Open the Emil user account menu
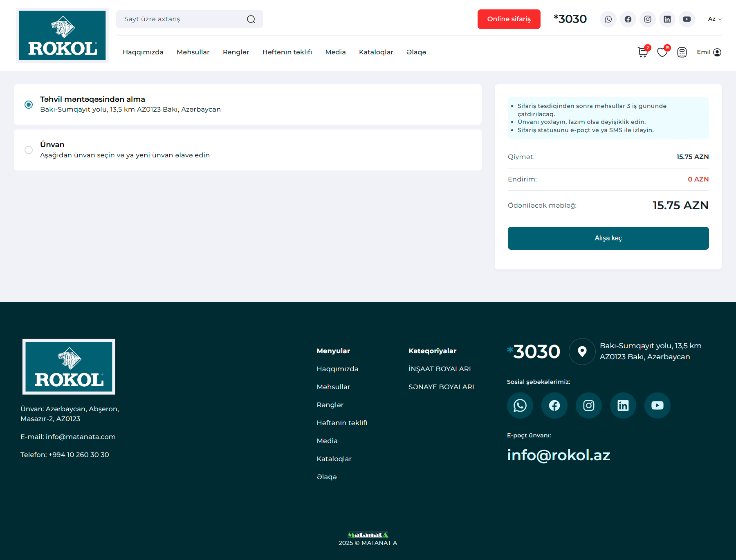 (709, 52)
